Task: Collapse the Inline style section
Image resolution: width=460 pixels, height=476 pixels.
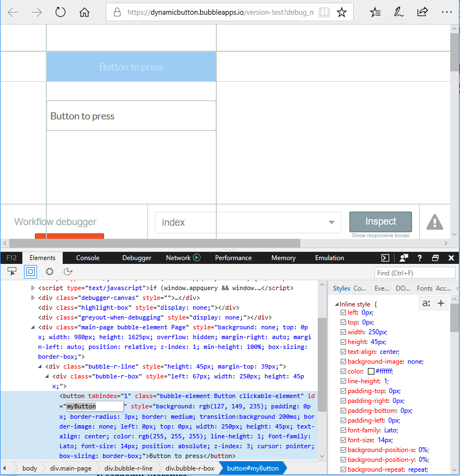Action: (x=336, y=304)
